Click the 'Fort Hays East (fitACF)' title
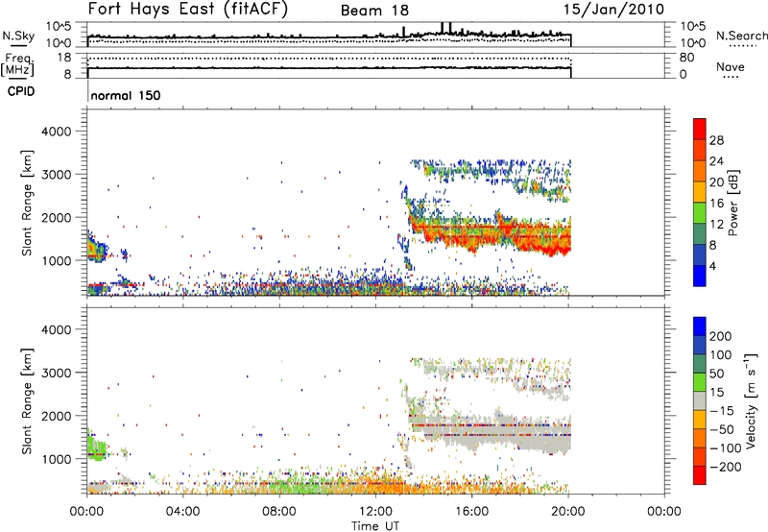The height and width of the screenshot is (532, 768). coord(188,10)
